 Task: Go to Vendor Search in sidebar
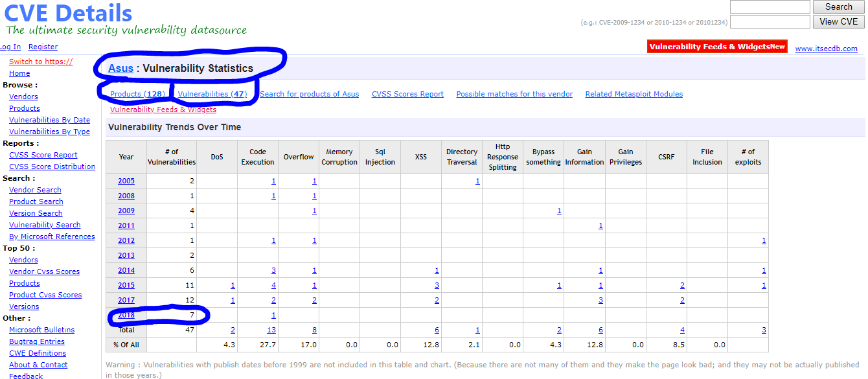point(35,190)
